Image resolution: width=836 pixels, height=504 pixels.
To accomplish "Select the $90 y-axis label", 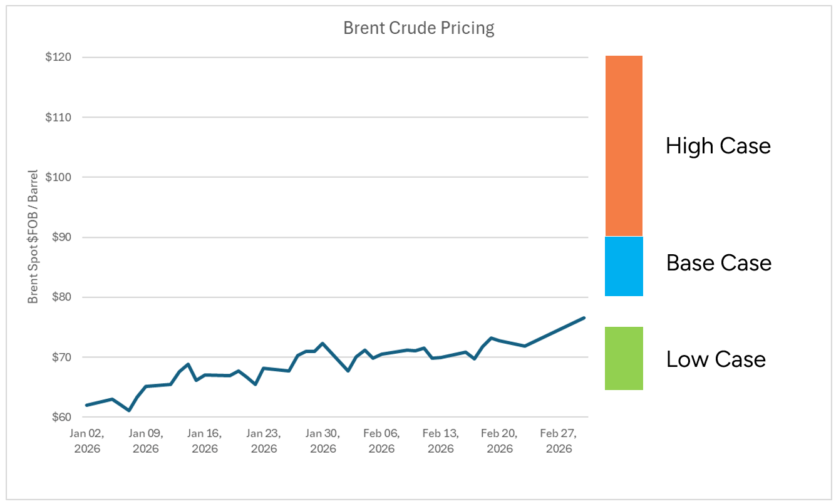I will point(61,237).
